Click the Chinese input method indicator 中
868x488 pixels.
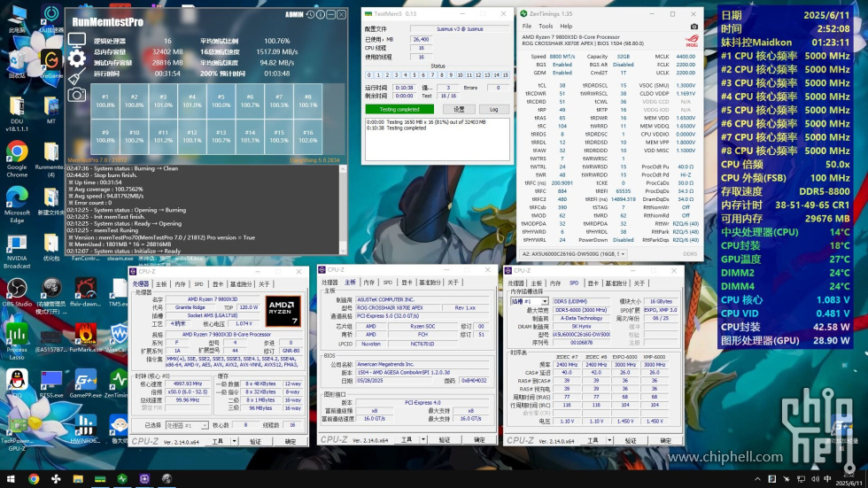[827, 479]
